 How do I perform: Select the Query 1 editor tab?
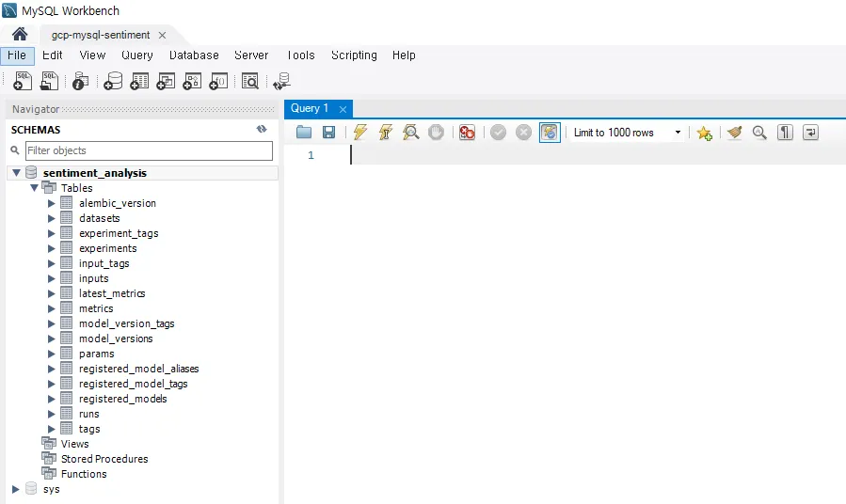point(310,108)
